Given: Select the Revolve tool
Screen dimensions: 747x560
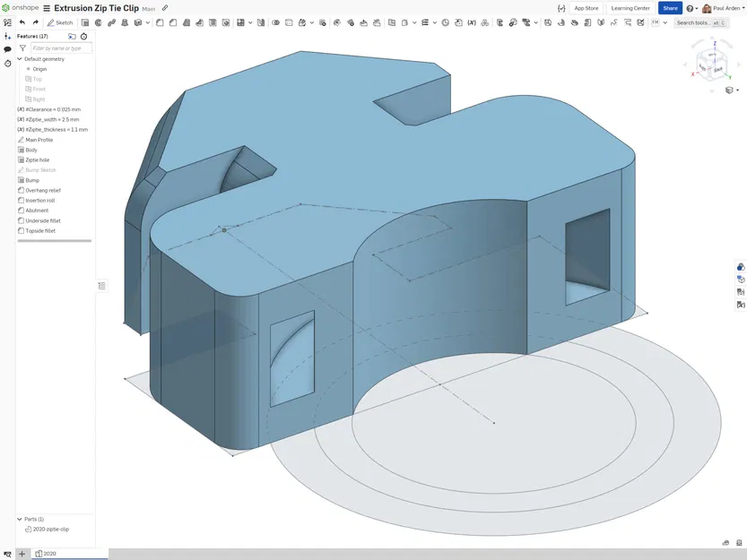Looking at the screenshot, I should [x=98, y=22].
